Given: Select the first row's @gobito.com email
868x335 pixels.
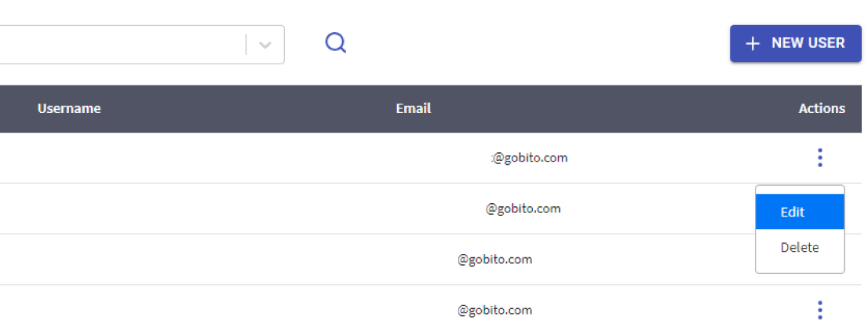Looking at the screenshot, I should coord(530,158).
